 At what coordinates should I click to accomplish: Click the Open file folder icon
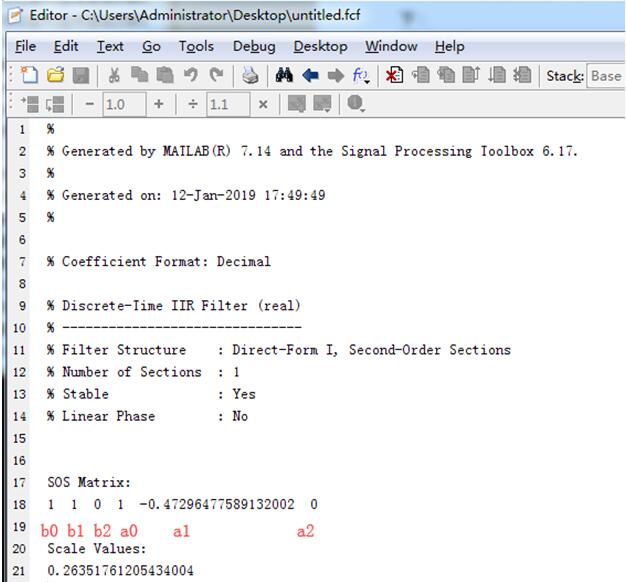55,76
